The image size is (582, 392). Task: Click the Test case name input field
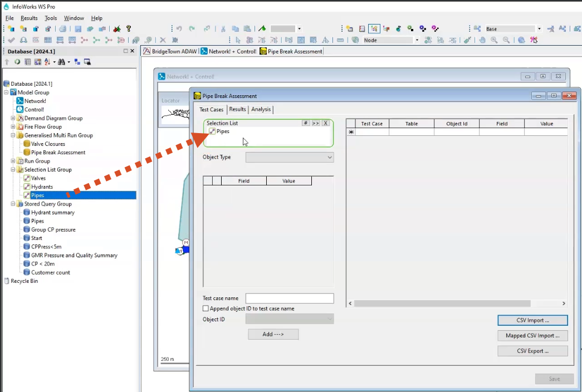pos(290,298)
